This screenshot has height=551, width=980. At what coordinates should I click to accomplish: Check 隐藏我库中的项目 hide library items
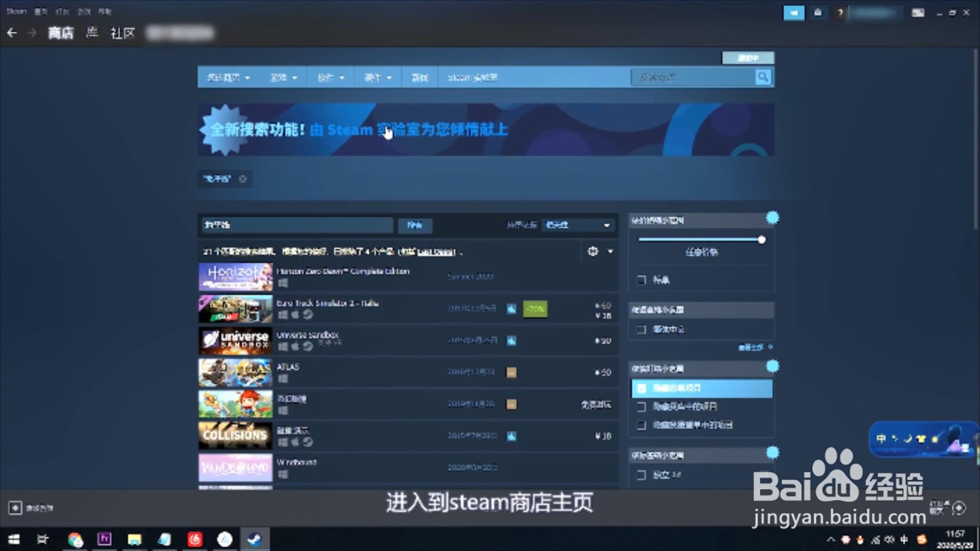click(641, 407)
